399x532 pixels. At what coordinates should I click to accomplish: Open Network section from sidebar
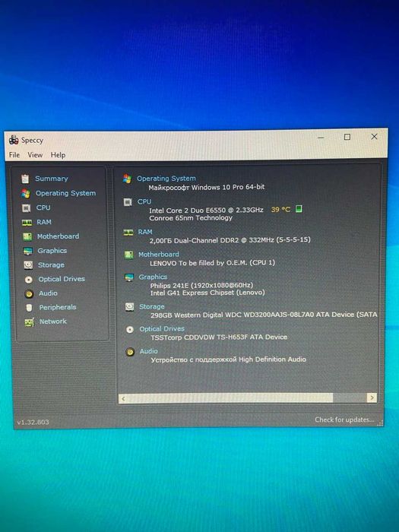[53, 321]
